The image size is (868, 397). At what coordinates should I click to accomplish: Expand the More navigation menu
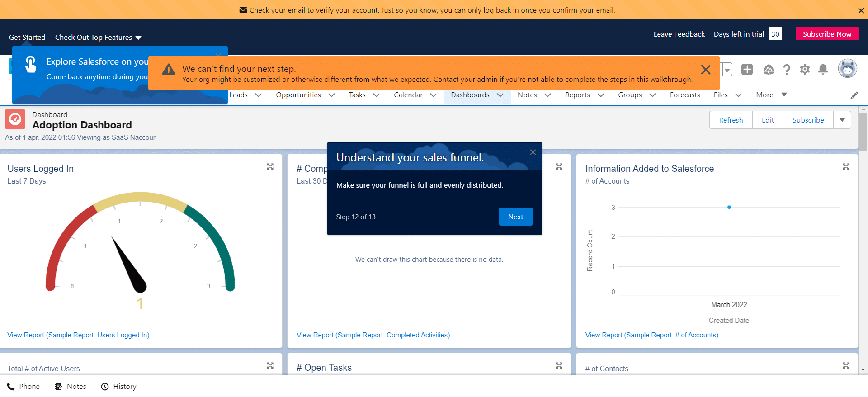771,95
